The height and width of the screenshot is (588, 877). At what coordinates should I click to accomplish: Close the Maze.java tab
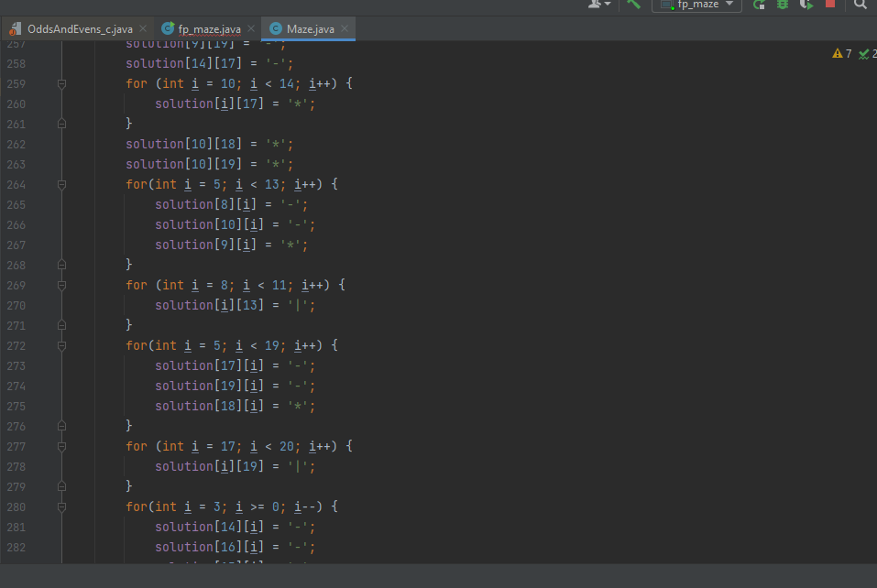344,28
